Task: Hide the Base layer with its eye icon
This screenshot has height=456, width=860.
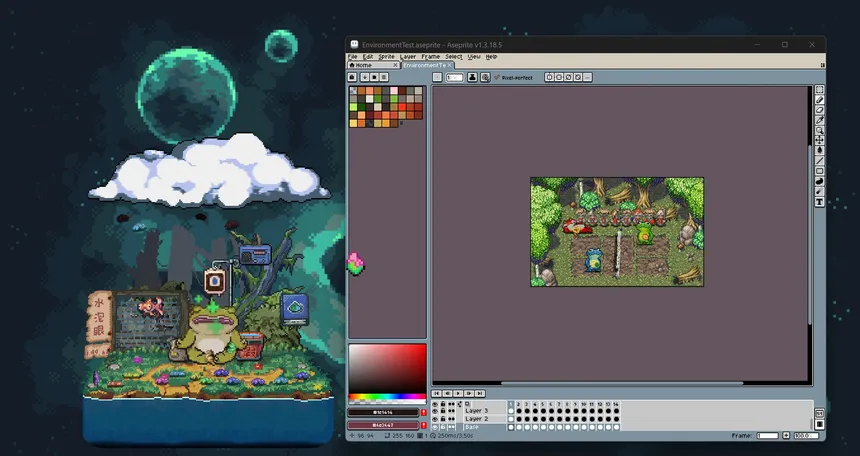Action: 435,427
